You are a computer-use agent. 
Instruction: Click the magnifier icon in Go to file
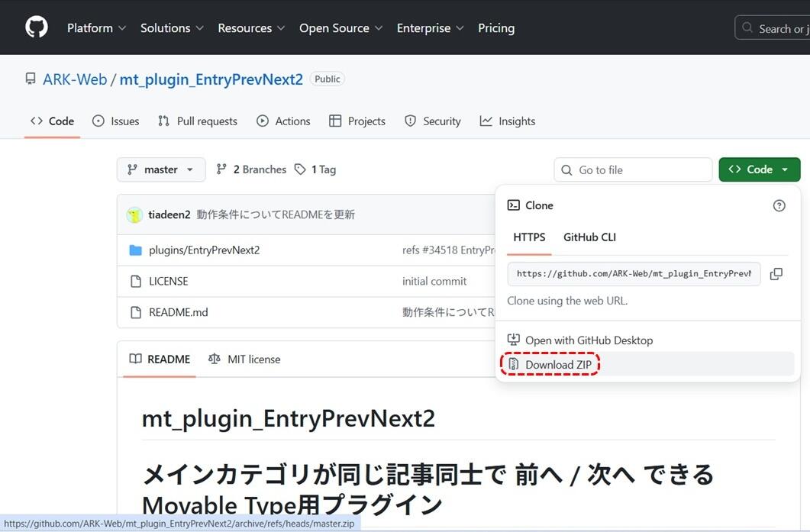click(x=566, y=169)
